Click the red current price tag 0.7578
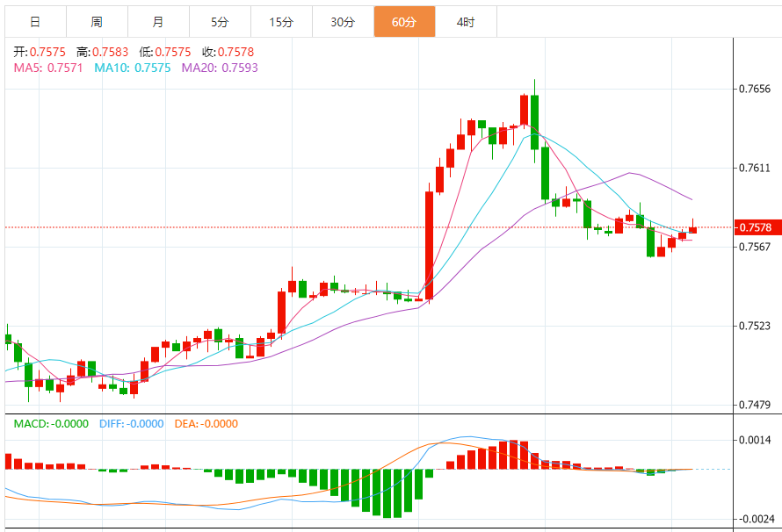 click(756, 227)
